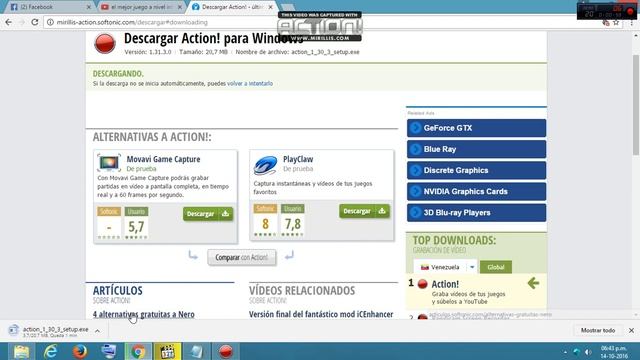Click the volume speaker tray icon

[x=588, y=352]
